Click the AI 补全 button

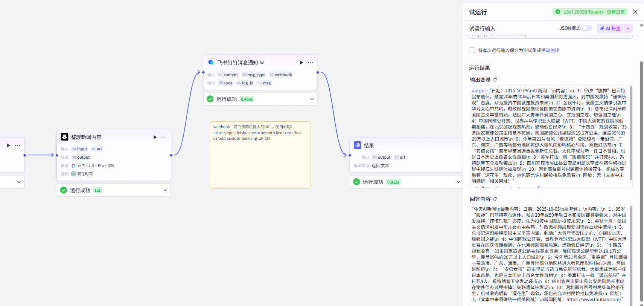[x=611, y=28]
